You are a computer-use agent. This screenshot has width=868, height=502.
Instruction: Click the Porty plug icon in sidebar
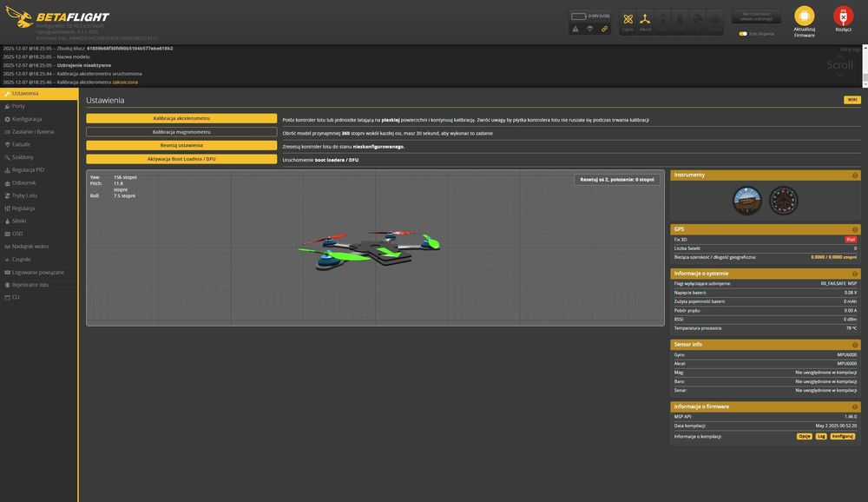tap(7, 106)
